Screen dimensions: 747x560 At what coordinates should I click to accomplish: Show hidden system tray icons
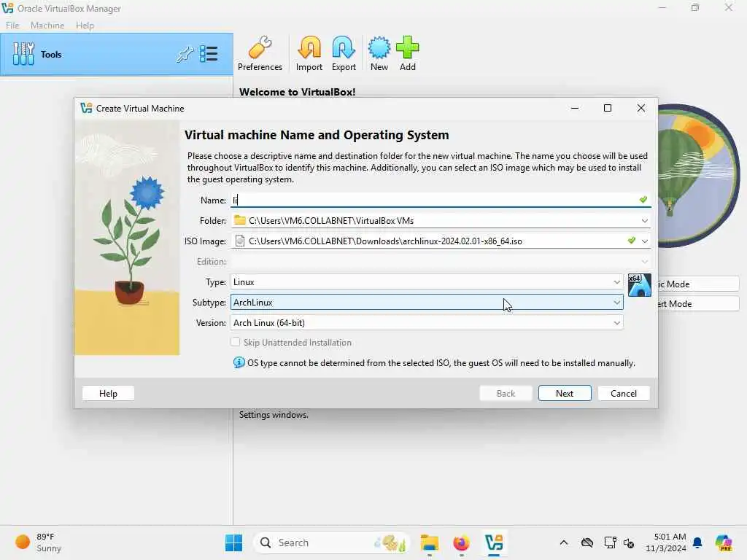click(x=564, y=542)
